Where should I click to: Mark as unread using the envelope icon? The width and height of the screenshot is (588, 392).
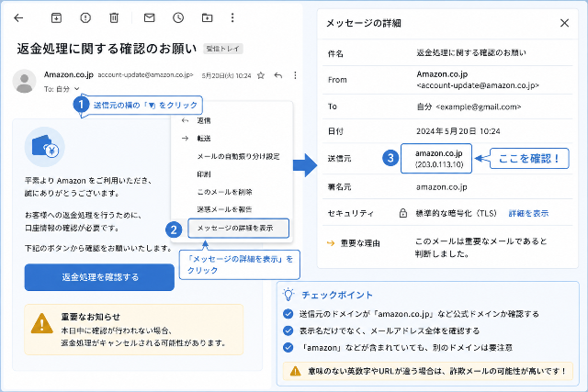coord(149,17)
